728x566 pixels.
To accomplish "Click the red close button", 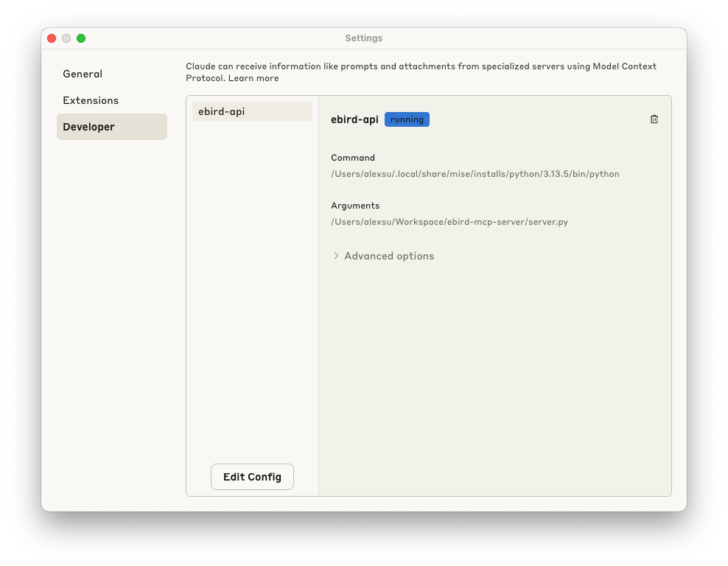I will click(x=52, y=38).
